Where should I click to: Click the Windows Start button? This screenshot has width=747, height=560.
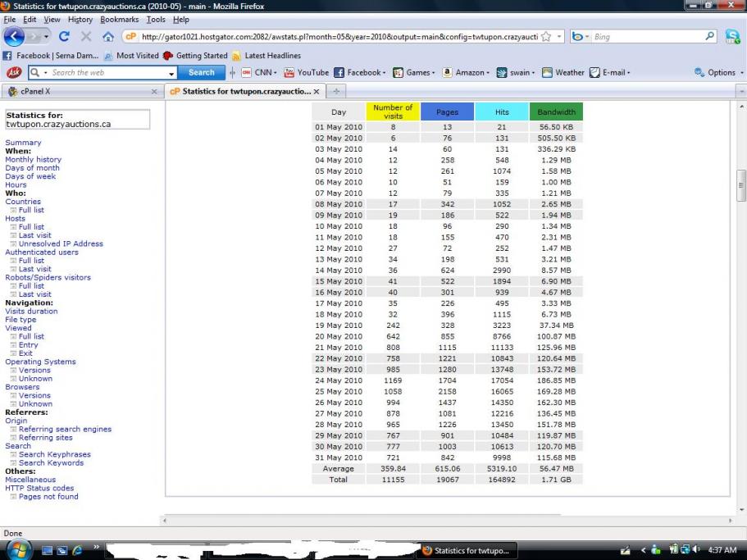(x=18, y=549)
